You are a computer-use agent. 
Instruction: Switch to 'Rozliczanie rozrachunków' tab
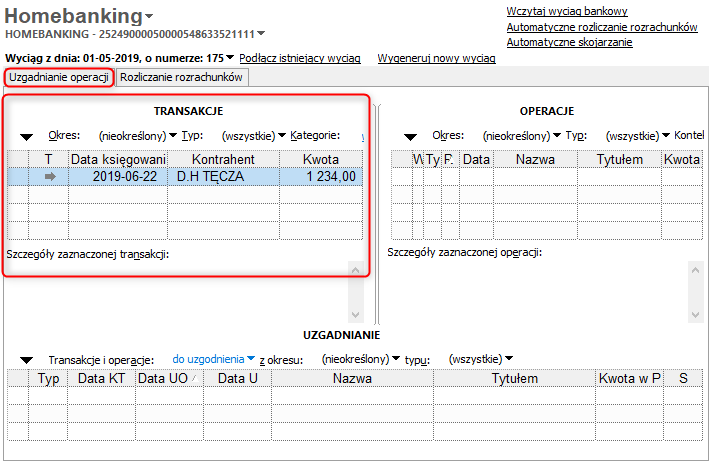[x=181, y=77]
